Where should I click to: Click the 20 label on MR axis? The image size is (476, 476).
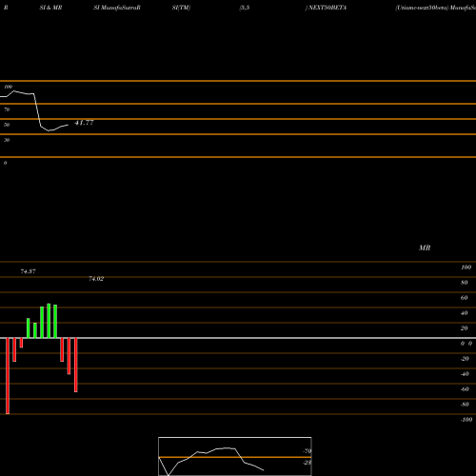[x=464, y=328]
